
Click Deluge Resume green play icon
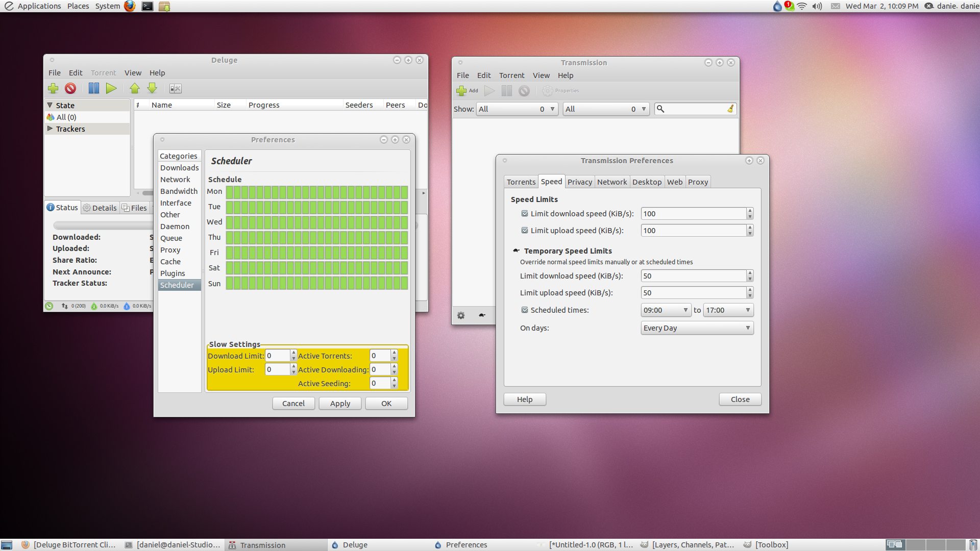pyautogui.click(x=111, y=88)
